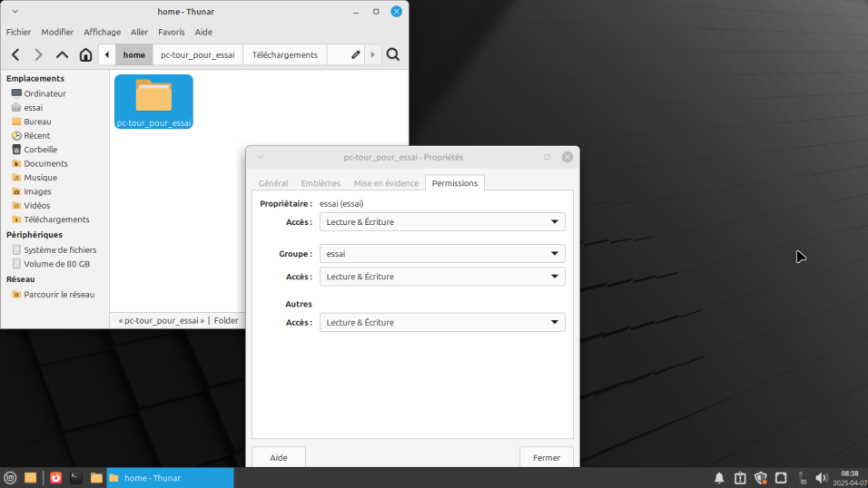Viewport: 868px width, 488px height.
Task: Click home - Thunar taskbar window button
Action: 170,478
